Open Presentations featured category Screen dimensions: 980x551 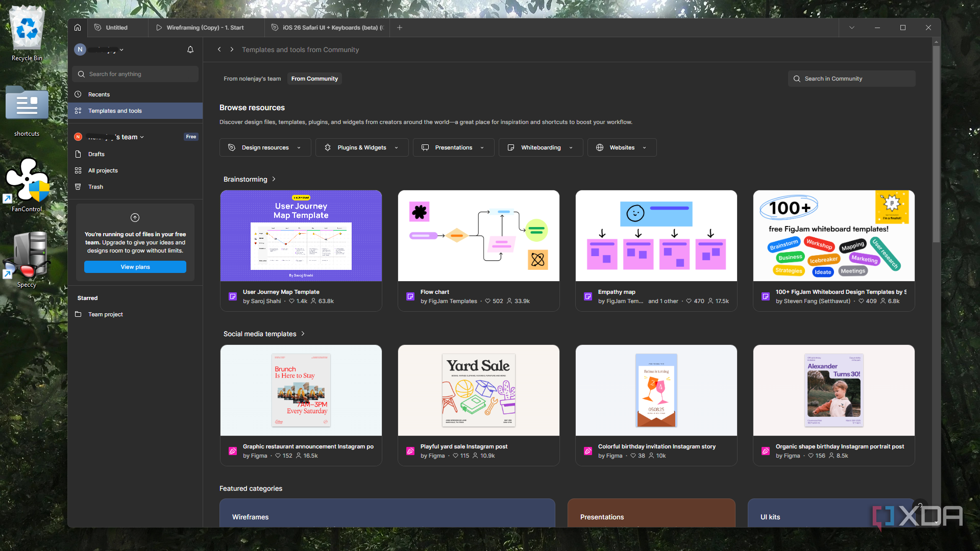click(651, 513)
